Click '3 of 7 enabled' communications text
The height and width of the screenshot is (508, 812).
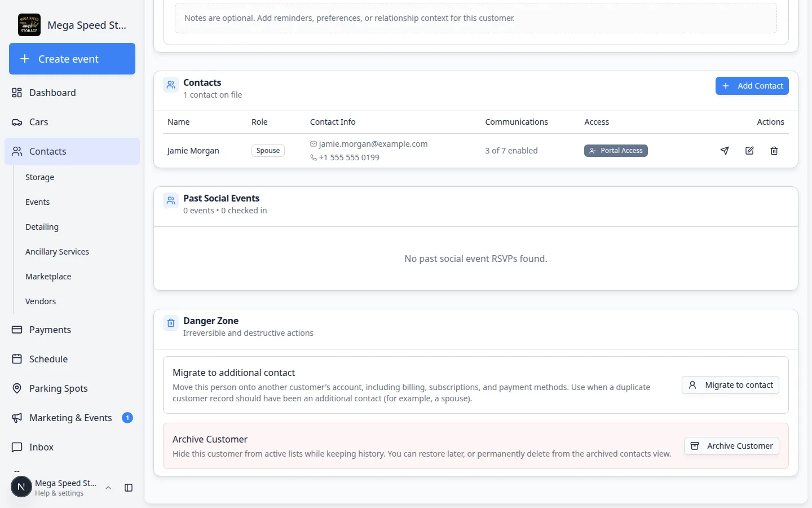click(x=511, y=151)
